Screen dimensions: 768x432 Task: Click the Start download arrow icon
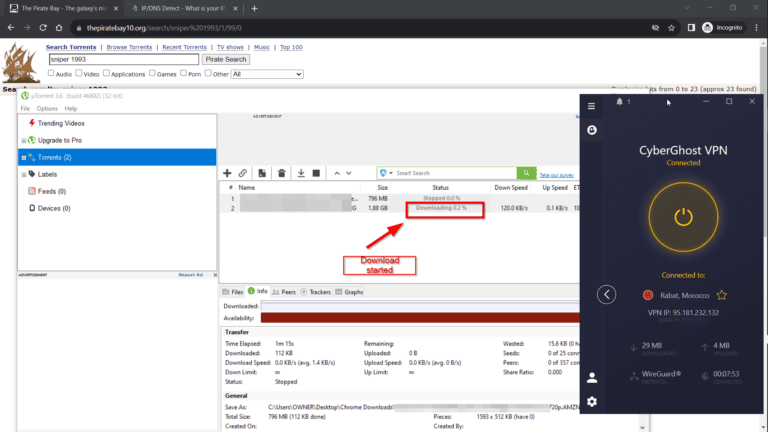pos(301,173)
